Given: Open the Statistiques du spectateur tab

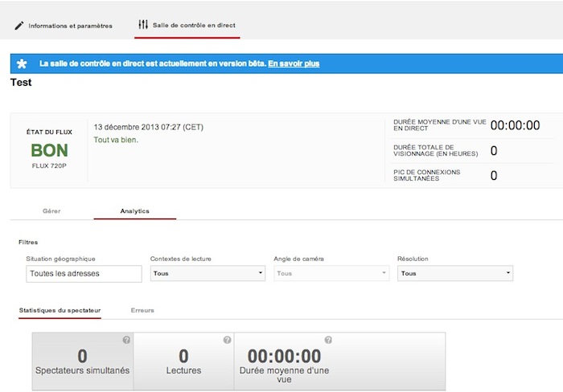Looking at the screenshot, I should click(60, 310).
